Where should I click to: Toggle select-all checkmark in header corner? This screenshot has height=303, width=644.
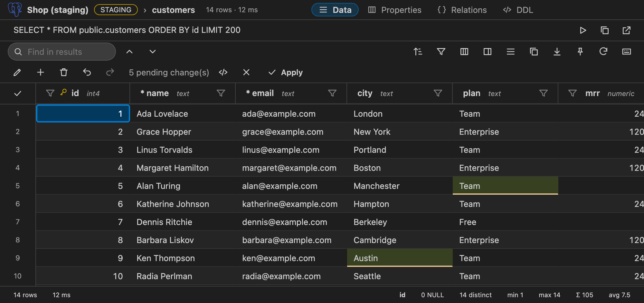tap(18, 93)
